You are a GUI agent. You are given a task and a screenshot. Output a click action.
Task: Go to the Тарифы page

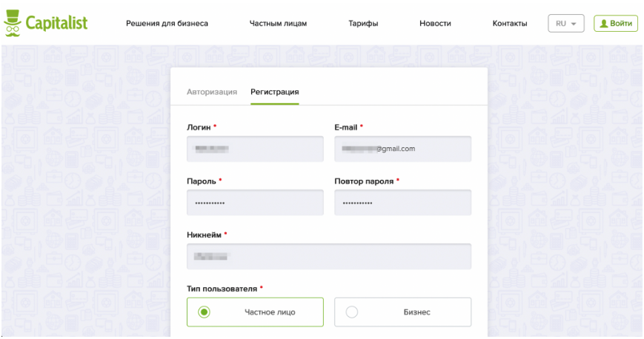(x=363, y=24)
